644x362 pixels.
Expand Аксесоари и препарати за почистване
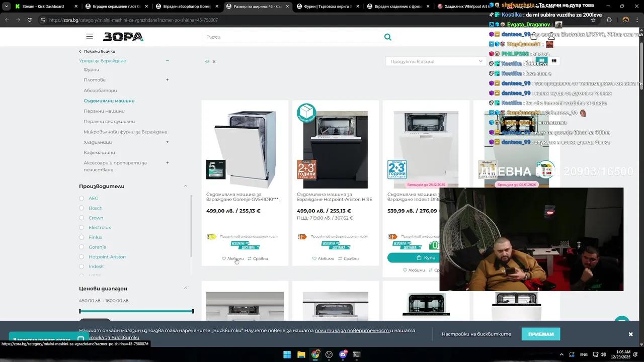[168, 163]
